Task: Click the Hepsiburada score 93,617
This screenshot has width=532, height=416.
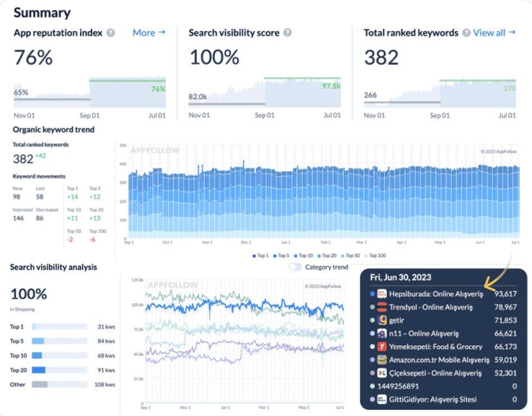Action: click(506, 294)
